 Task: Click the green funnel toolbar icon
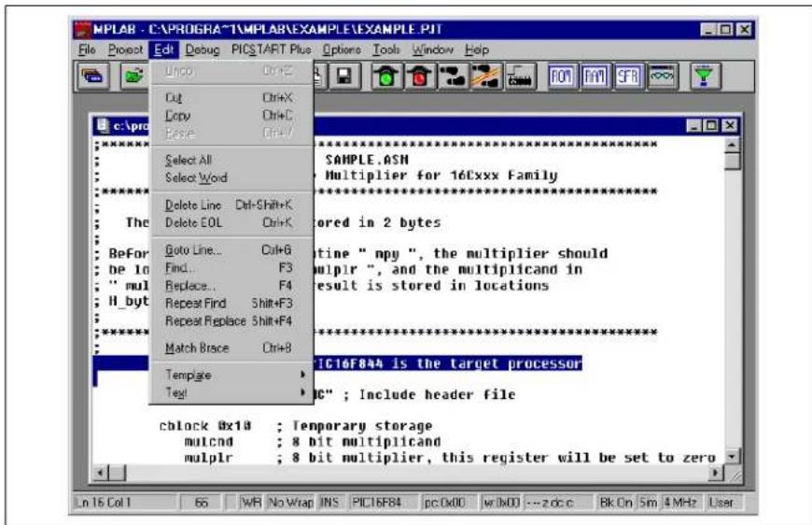click(x=705, y=77)
